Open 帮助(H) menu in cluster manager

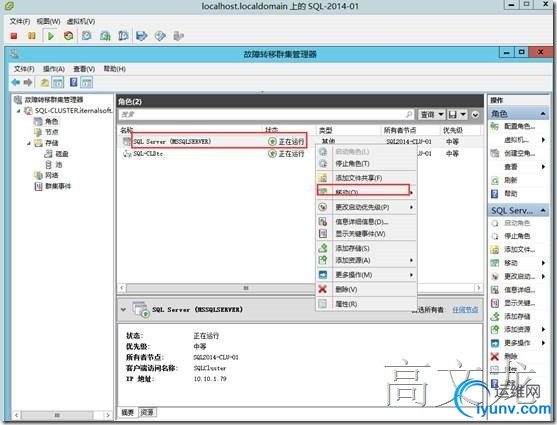pyautogui.click(x=114, y=69)
